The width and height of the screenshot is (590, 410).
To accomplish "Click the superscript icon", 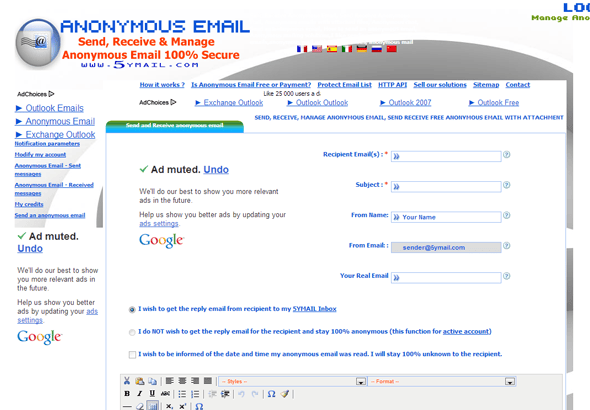I will (182, 406).
